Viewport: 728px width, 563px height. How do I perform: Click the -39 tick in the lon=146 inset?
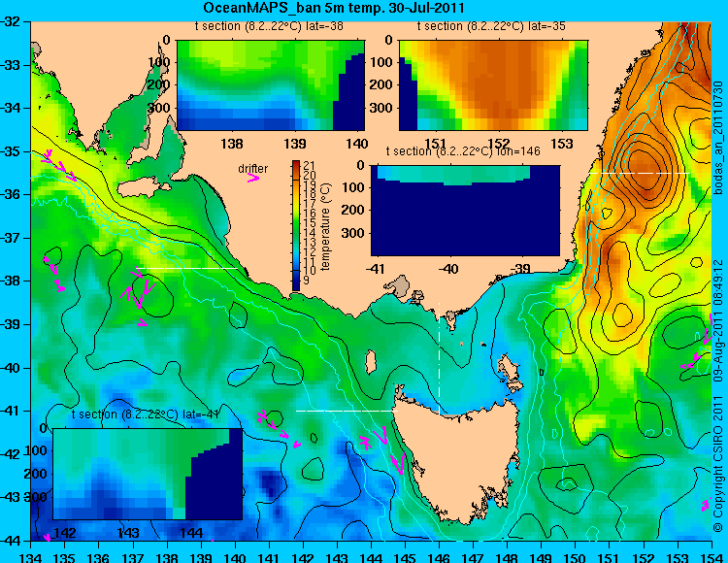(x=520, y=269)
